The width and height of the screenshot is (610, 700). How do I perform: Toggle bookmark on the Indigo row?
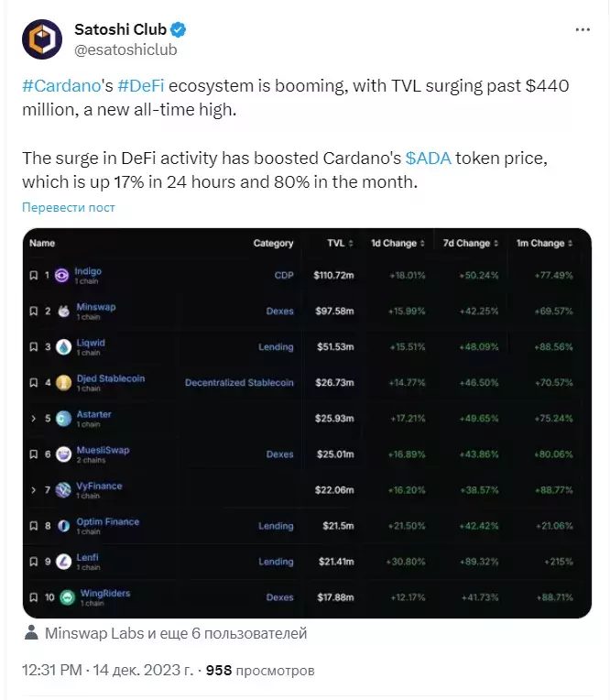(x=34, y=276)
